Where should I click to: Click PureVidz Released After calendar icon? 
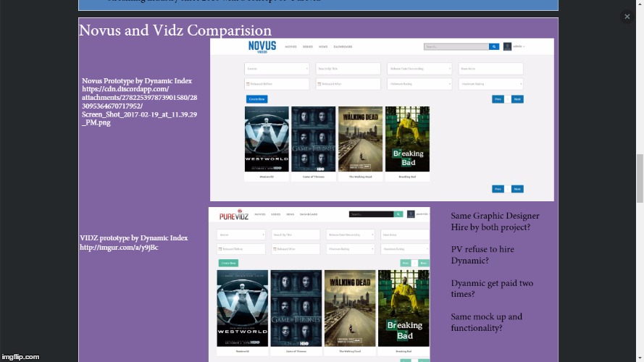point(275,249)
